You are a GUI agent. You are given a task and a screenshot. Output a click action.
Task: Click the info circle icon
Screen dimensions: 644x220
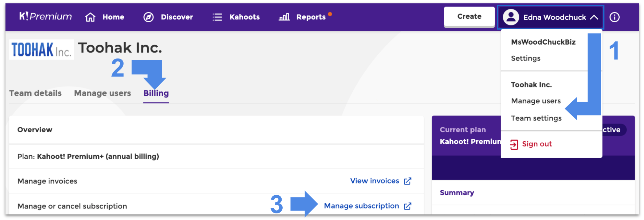[614, 17]
